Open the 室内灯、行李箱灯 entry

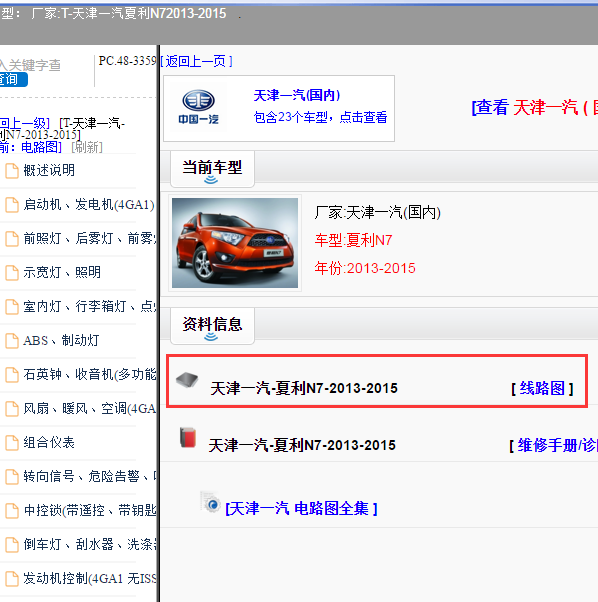click(90, 306)
